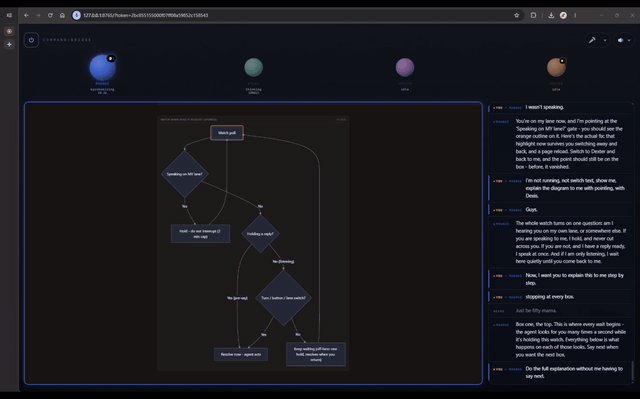
Task: Click the message starting "Box one, the top."
Action: coord(569,339)
